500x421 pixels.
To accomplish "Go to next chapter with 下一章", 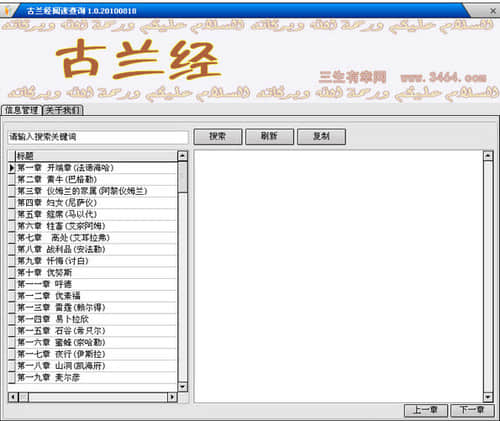I will coord(472,410).
